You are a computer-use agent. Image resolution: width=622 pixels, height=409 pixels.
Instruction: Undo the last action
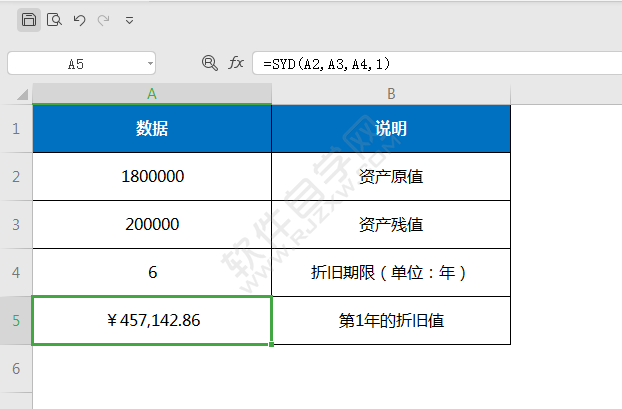79,20
